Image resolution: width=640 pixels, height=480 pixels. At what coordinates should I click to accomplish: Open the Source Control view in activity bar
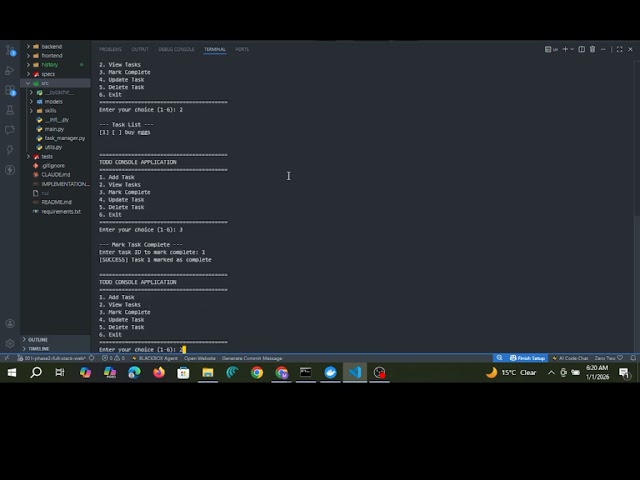point(10,51)
